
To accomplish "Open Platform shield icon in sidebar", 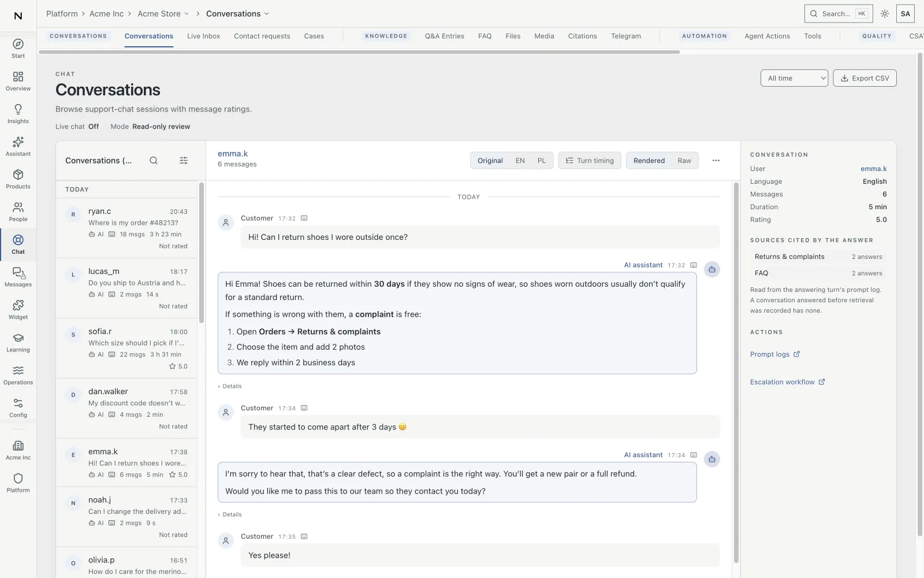I will click(18, 483).
